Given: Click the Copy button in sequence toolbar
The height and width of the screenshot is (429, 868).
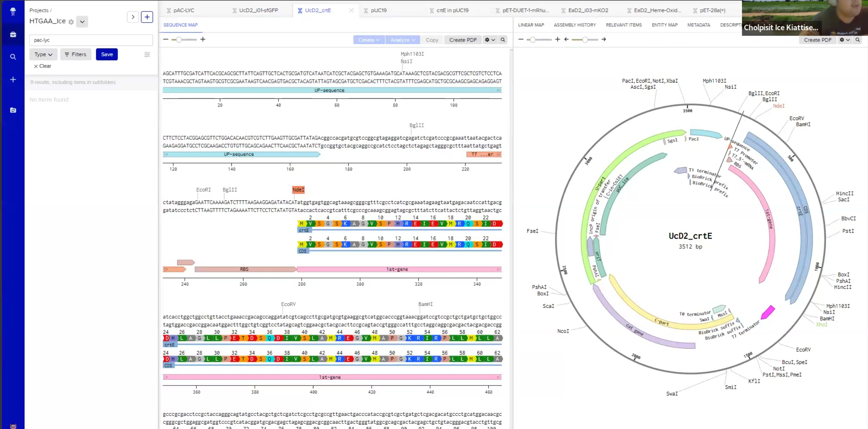Looking at the screenshot, I should [x=432, y=40].
